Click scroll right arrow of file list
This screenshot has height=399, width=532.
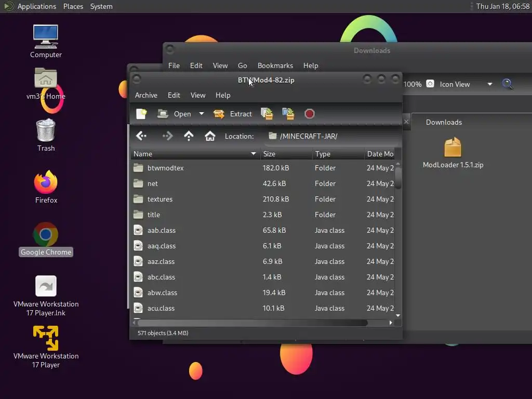391,323
